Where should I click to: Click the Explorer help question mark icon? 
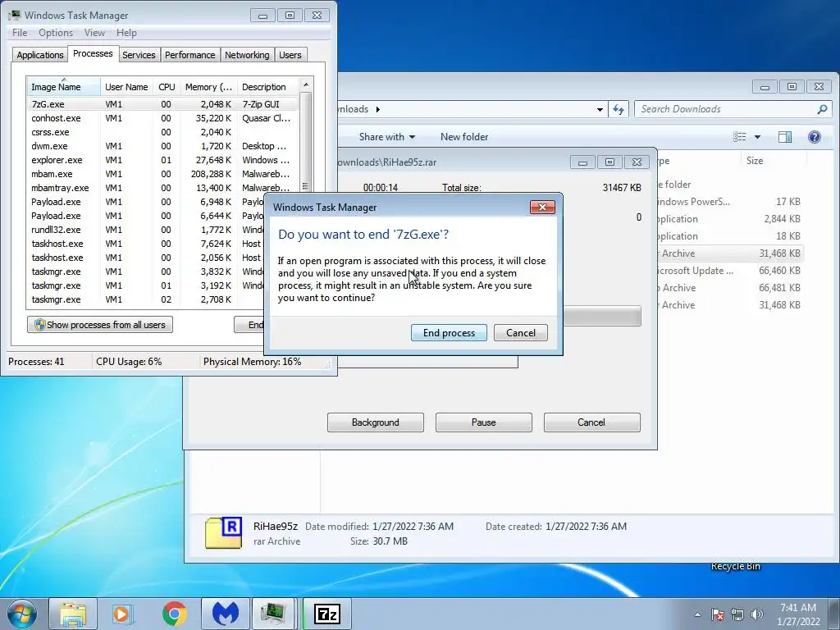tap(815, 137)
